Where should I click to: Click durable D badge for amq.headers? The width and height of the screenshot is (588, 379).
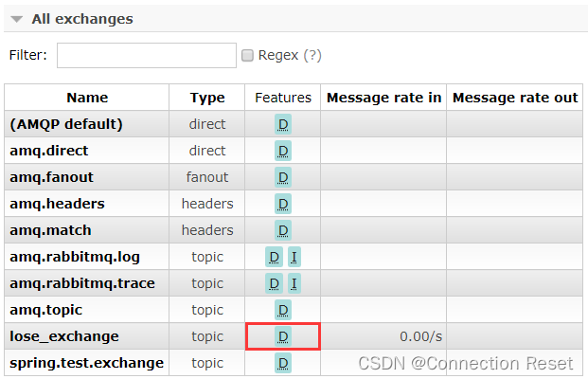coord(283,204)
